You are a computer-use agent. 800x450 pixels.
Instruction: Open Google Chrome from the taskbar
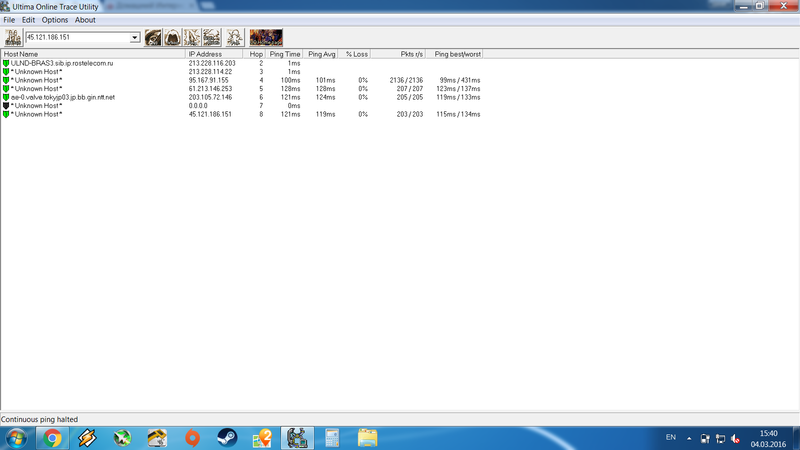pyautogui.click(x=52, y=438)
